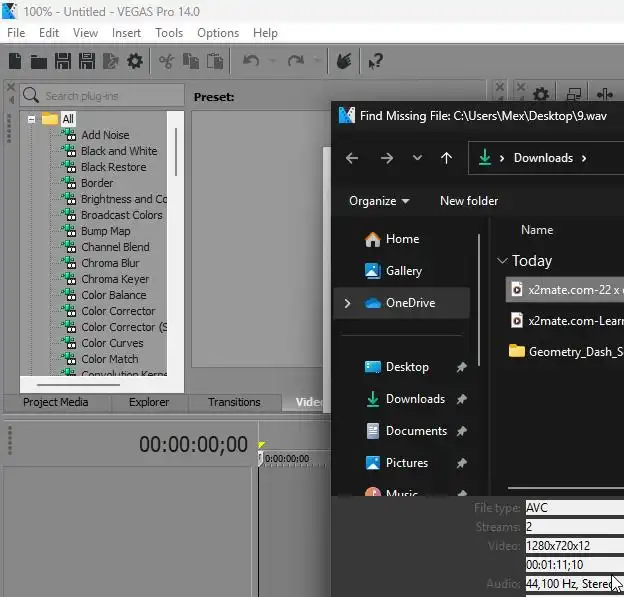Collapse the Today group chevron
Viewport: 624px width, 597px height.
(502, 261)
